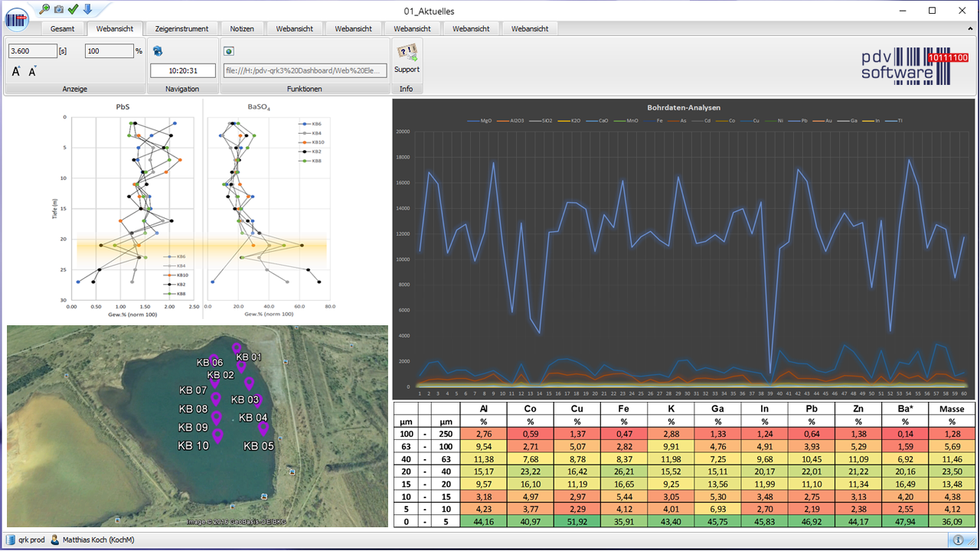The image size is (980, 551).
Task: Click the camera screenshot icon
Action: point(59,9)
